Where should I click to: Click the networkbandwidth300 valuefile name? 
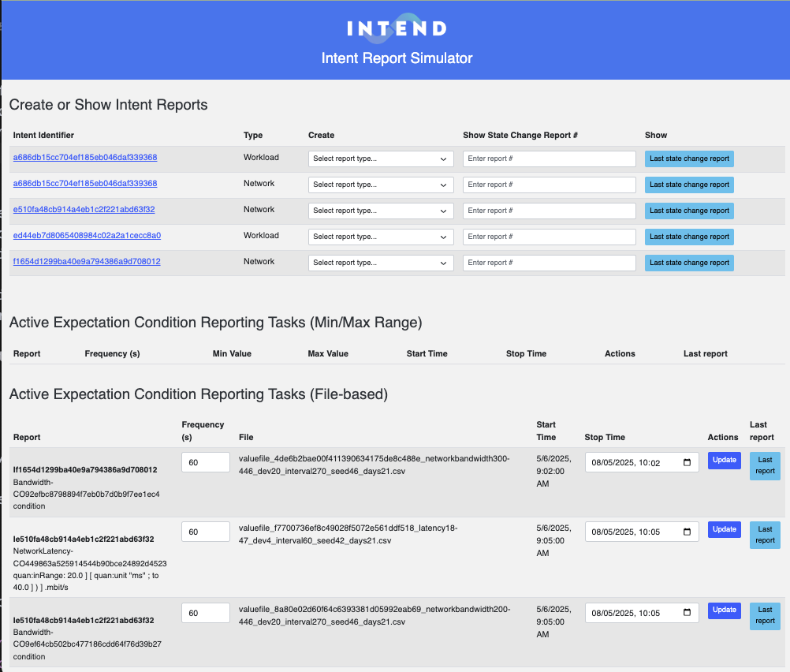tap(374, 465)
